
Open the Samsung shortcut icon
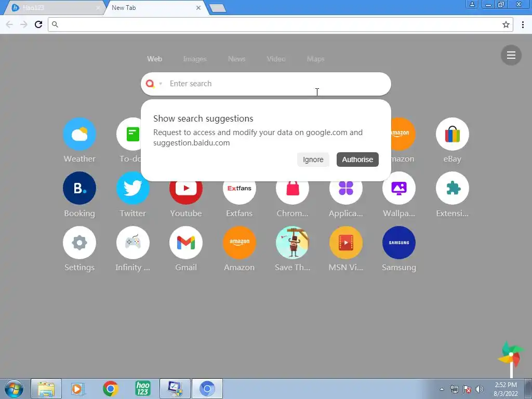point(399,243)
